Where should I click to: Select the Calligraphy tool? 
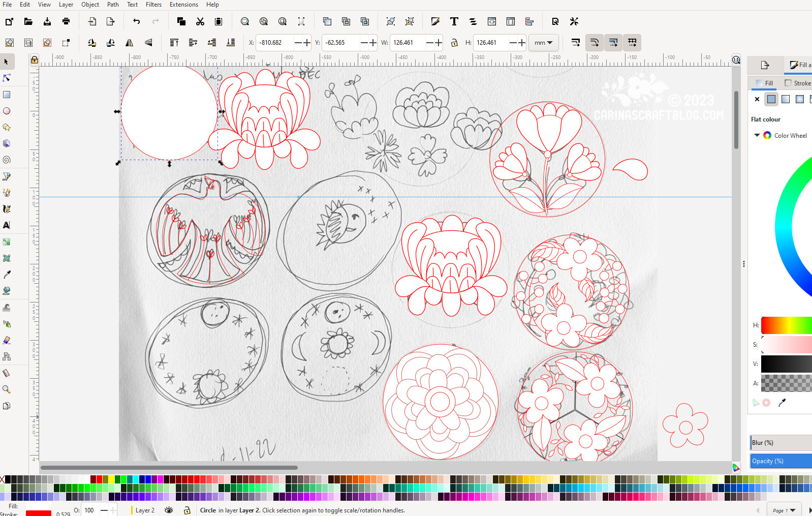click(7, 209)
